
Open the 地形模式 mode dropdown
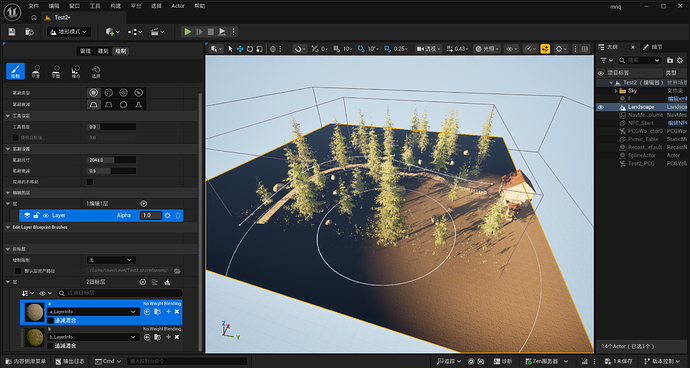coord(69,32)
